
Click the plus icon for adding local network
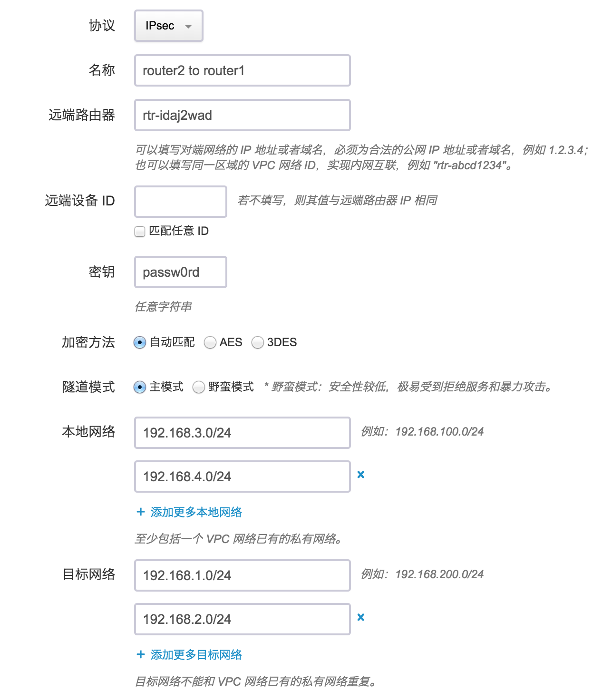pos(141,512)
